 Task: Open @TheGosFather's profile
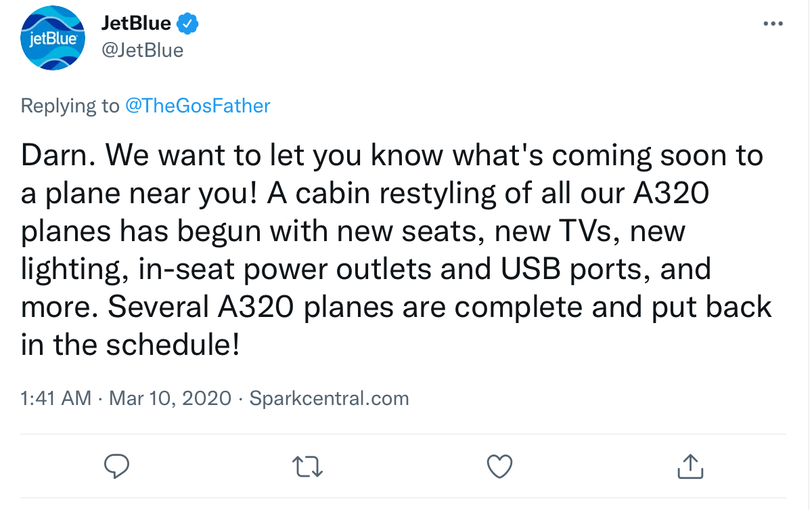point(199,106)
